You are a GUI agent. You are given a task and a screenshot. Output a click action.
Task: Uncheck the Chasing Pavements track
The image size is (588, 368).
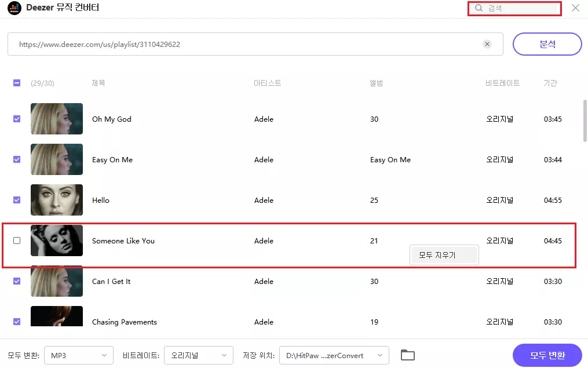17,322
